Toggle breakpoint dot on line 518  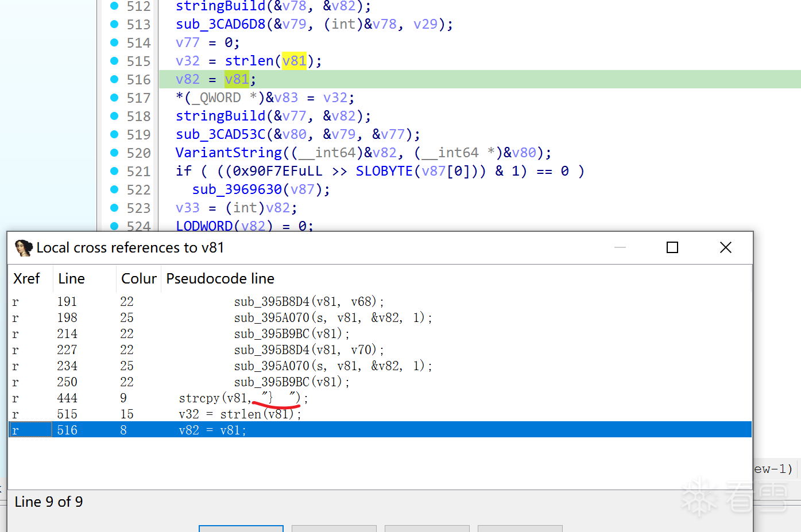click(114, 116)
